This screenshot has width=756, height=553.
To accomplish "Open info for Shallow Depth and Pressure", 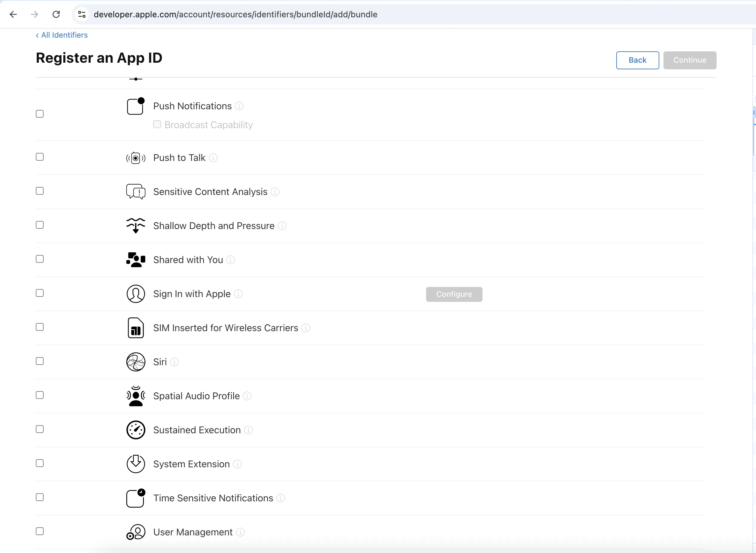I will click(282, 226).
